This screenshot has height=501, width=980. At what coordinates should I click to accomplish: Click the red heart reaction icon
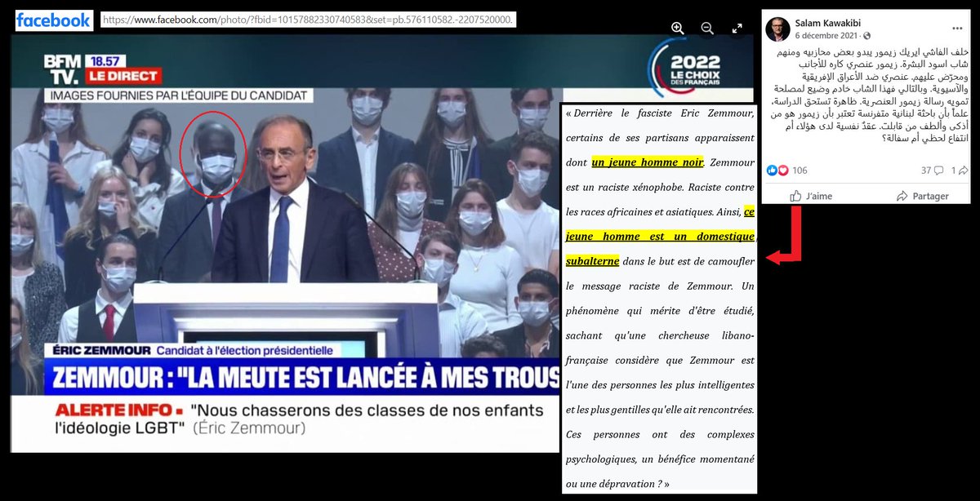point(782,170)
